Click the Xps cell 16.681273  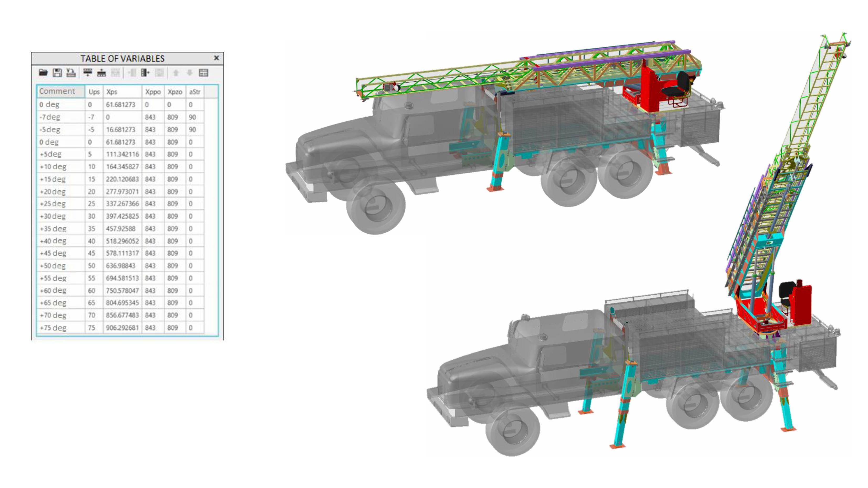[x=122, y=130]
